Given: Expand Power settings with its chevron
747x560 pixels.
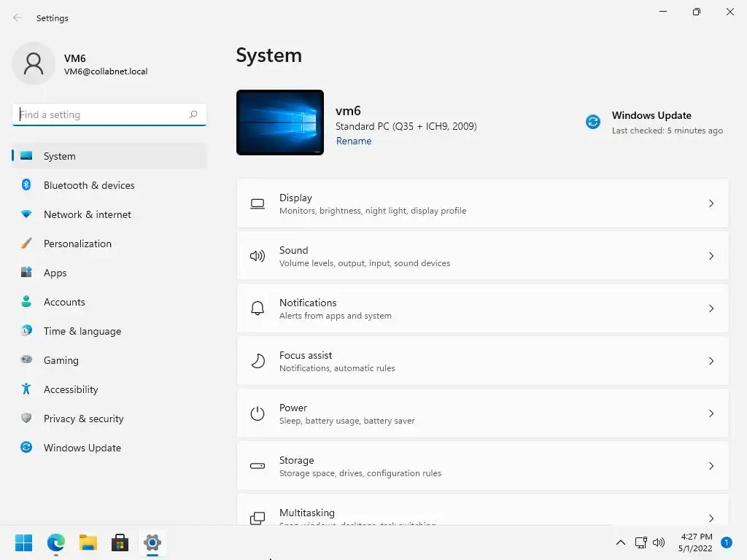Looking at the screenshot, I should (711, 413).
